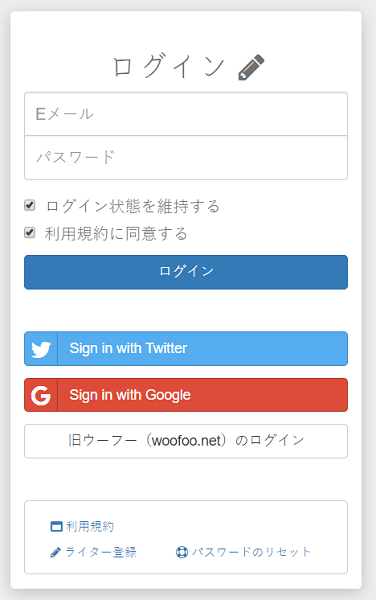Open 旧ウーフー（woofoo.net）のログイン
Screen dimensions: 376x600
point(186,441)
